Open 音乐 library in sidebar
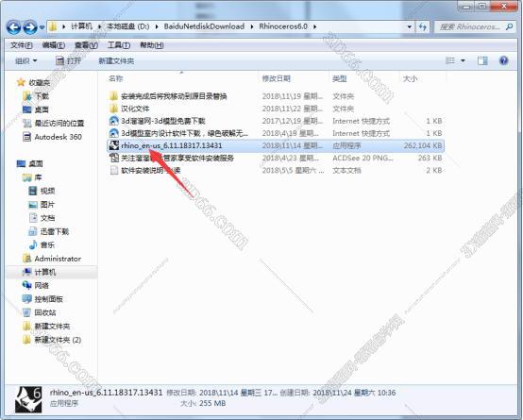This screenshot has width=523, height=420. pyautogui.click(x=48, y=244)
